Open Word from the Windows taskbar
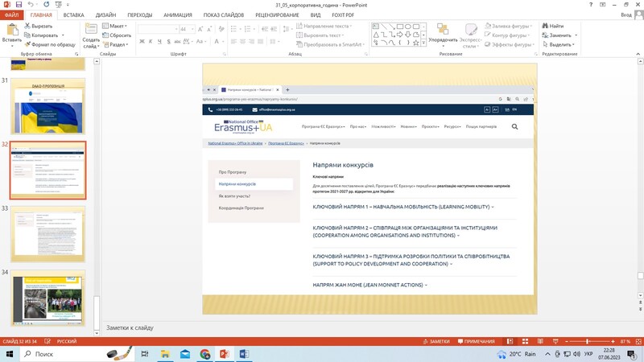Screen dimensions: 644x362 (245, 354)
